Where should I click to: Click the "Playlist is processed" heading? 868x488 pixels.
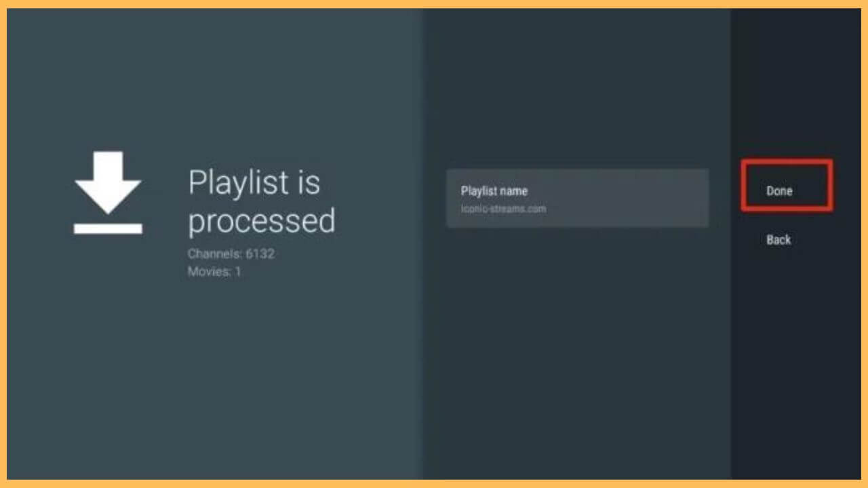coord(261,201)
